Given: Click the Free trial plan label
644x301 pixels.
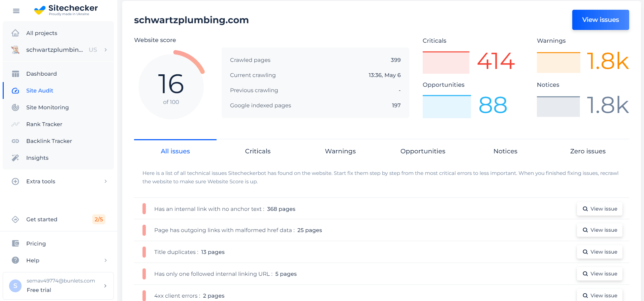Looking at the screenshot, I should point(39,290).
